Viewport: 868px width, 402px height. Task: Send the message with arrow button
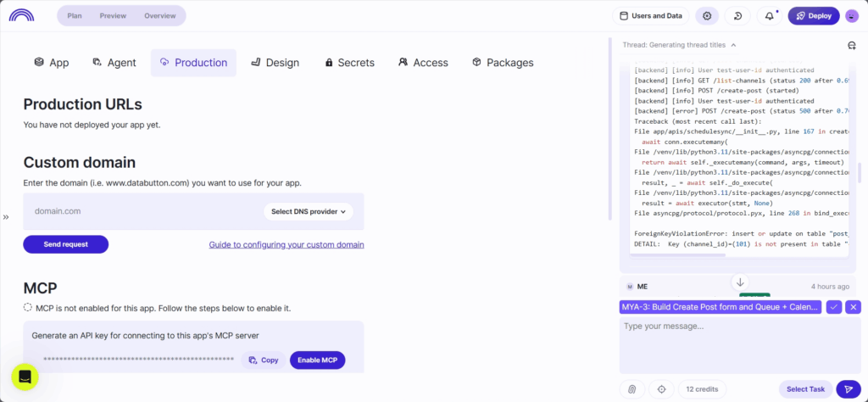click(x=848, y=389)
